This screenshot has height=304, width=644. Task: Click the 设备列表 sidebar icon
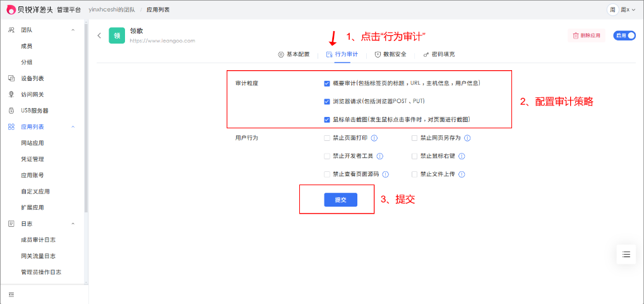click(x=11, y=78)
